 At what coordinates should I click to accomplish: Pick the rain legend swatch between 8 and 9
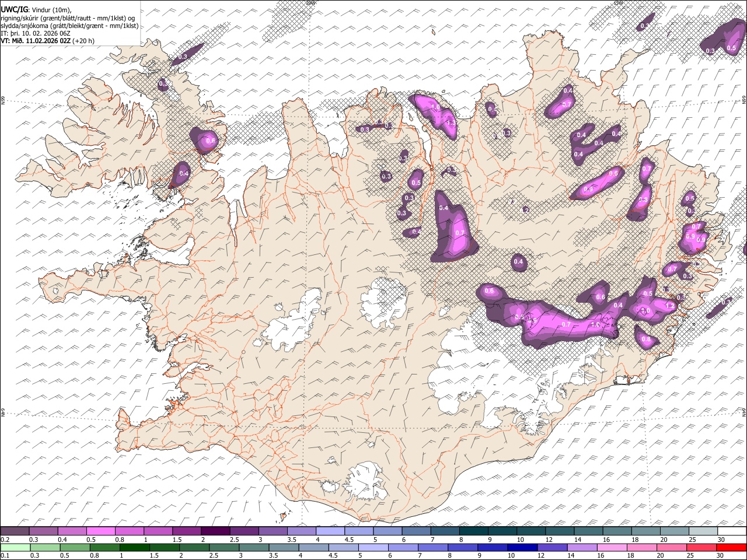pos(463,547)
